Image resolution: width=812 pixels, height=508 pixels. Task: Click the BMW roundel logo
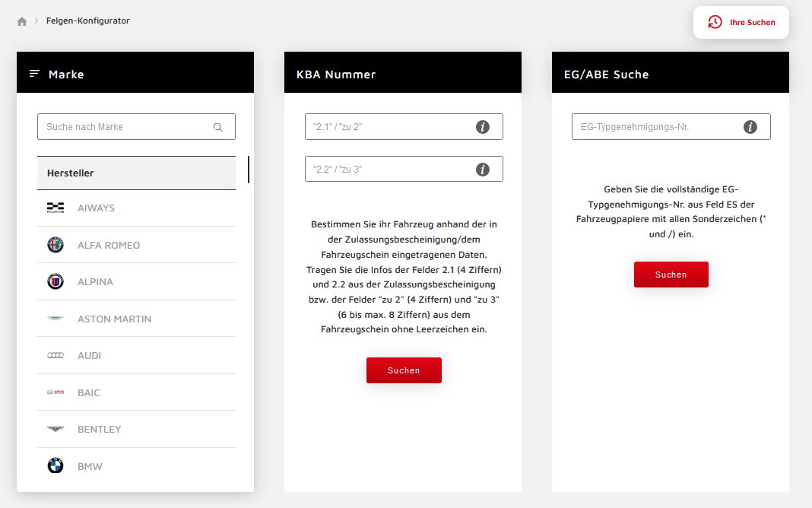pos(56,465)
